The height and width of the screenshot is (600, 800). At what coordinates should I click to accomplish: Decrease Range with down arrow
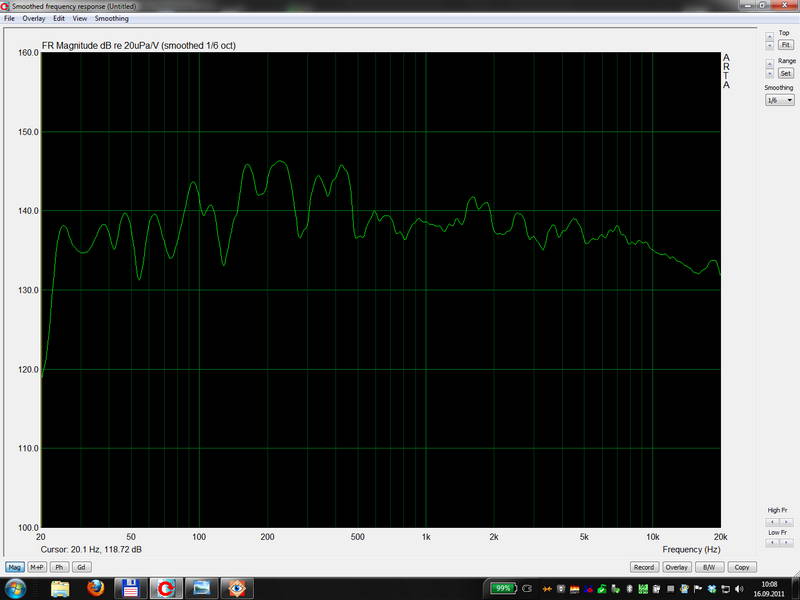(x=770, y=73)
